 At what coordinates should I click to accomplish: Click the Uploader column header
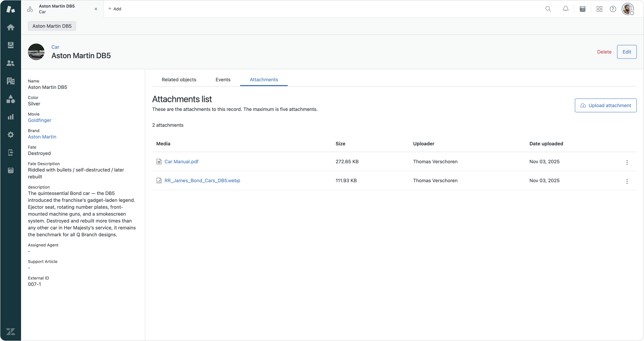[424, 144]
